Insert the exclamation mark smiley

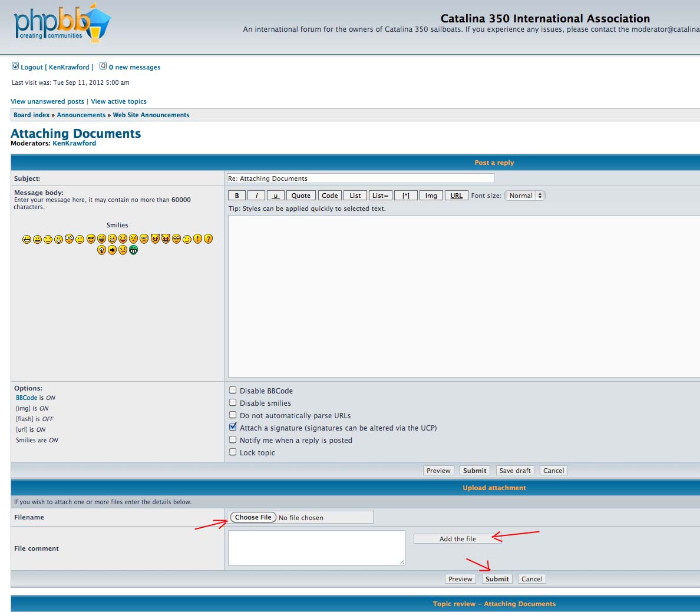click(x=197, y=239)
